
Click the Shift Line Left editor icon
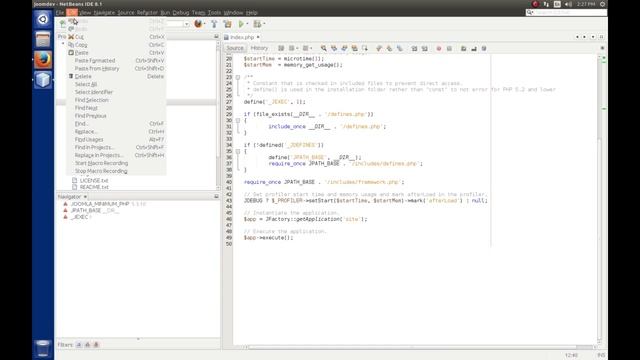[414, 48]
